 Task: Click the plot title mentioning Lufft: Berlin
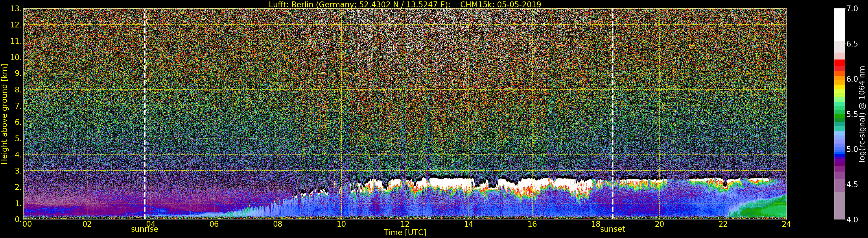(x=405, y=4)
